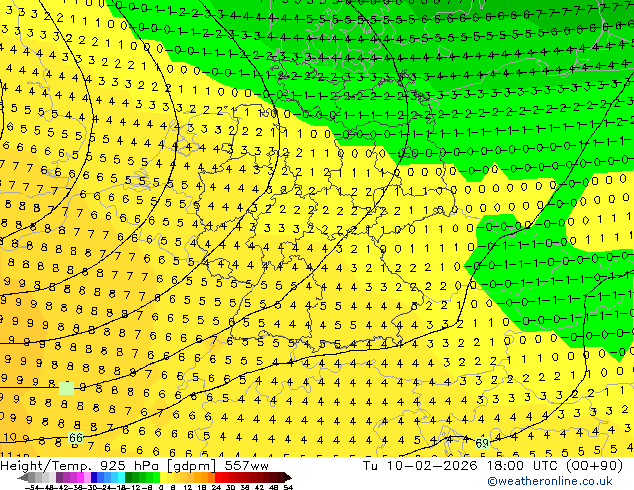
Task: Click the Tu 10-02-2026 18:00 UTC timestamp
Action: 463,466
